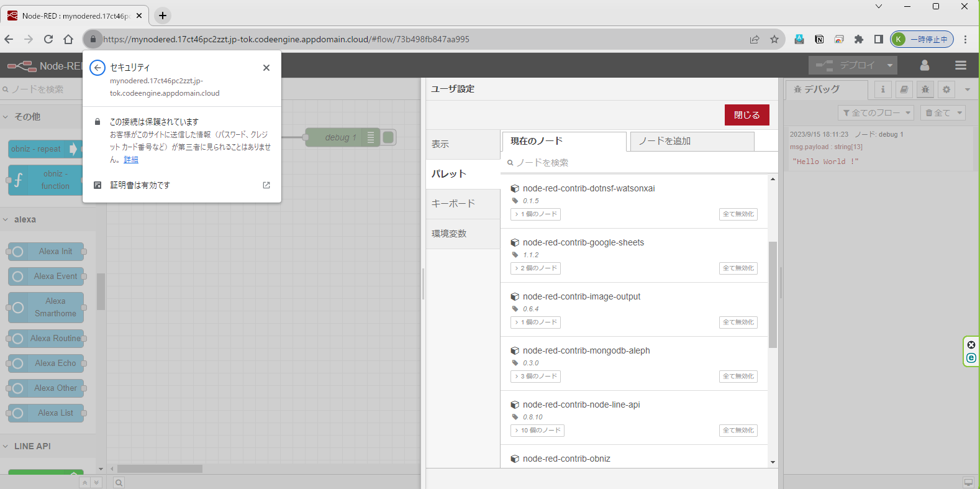Expand 2個のノード under google-sheets

pyautogui.click(x=536, y=268)
